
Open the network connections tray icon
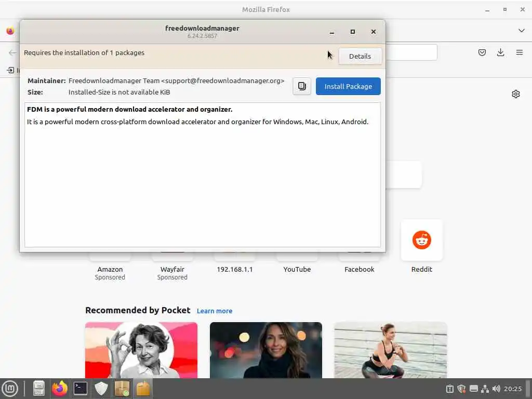[485, 389]
